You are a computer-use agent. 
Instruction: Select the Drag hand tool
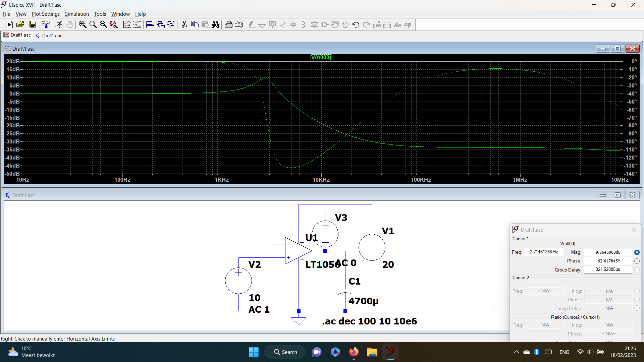[x=345, y=24]
